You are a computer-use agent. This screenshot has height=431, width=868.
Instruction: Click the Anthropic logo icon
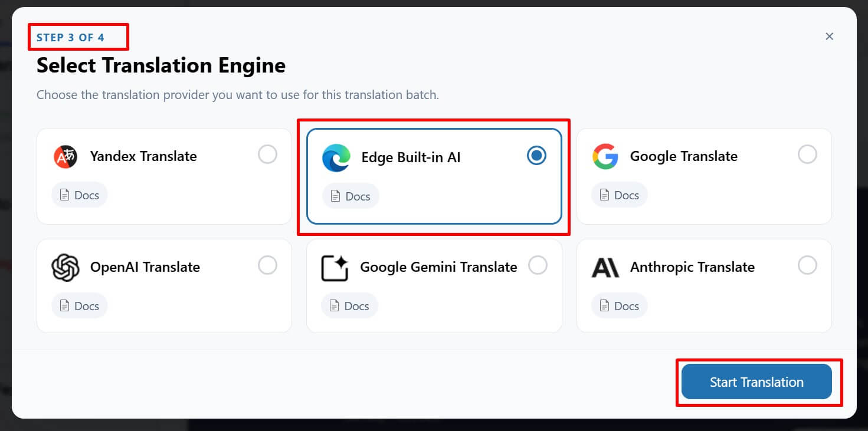605,268
